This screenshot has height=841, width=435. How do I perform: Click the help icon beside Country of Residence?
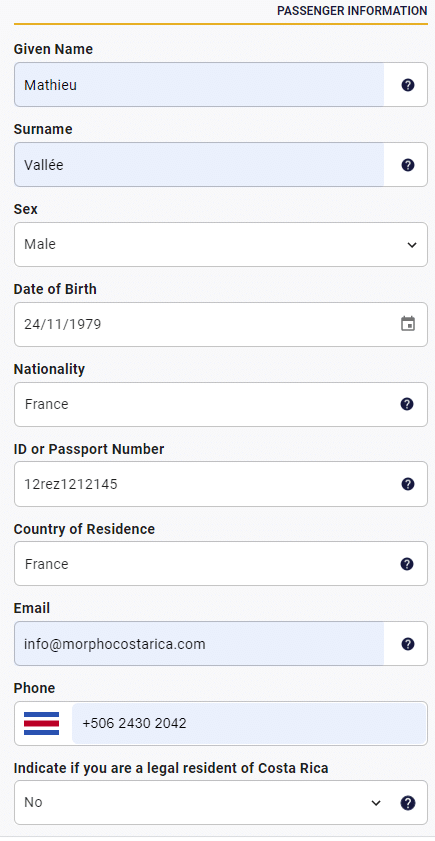pos(407,564)
